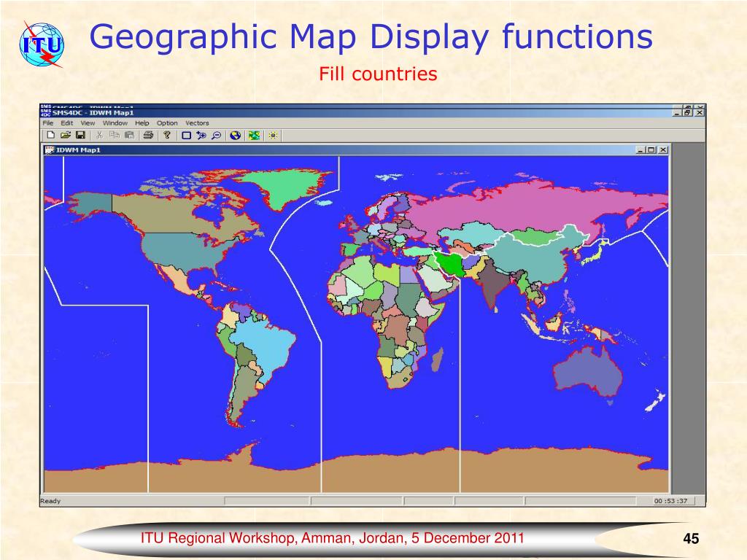Click the green highlighted Iran region
This screenshot has width=747, height=560.
point(450,265)
